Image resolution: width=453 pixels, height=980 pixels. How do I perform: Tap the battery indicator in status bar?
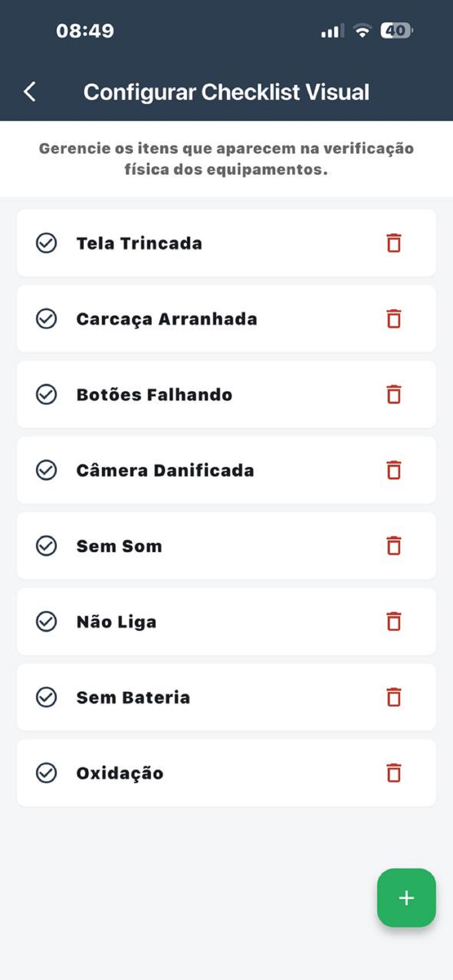[x=396, y=31]
